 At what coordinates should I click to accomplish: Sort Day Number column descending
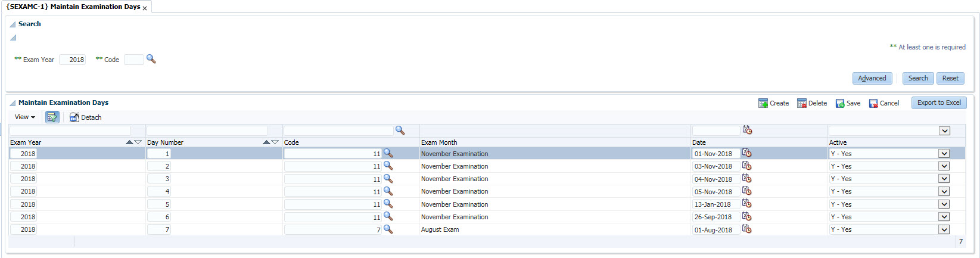click(275, 142)
